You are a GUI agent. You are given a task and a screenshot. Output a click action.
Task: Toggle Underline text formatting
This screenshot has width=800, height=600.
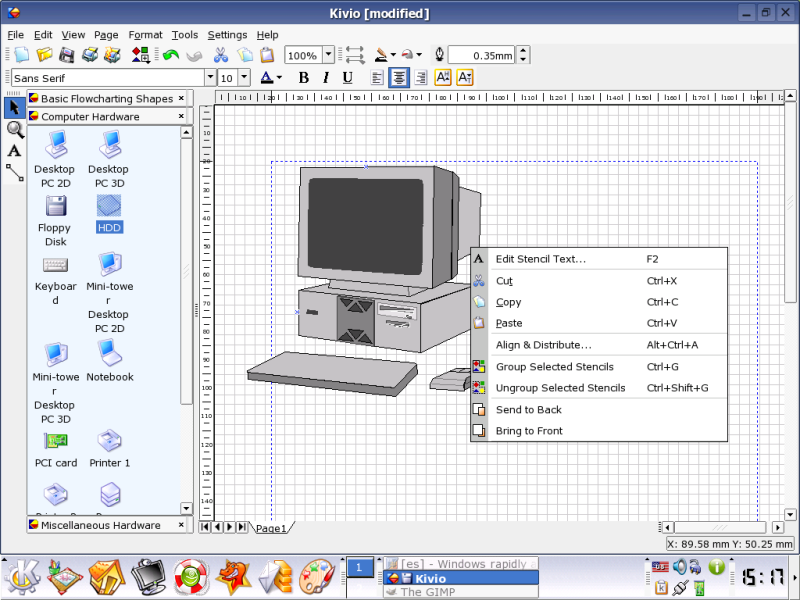347,78
